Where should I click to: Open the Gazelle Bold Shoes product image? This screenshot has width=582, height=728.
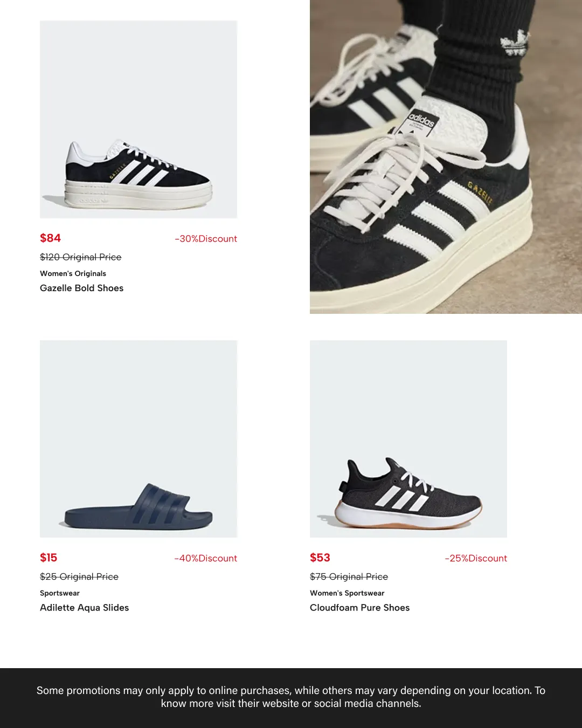pos(138,119)
